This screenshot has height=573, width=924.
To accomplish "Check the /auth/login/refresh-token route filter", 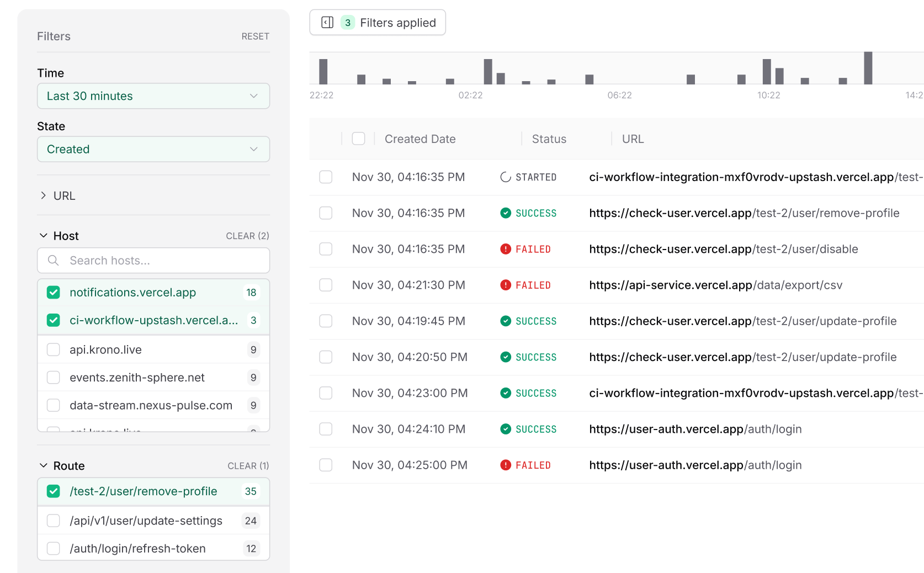I will [x=54, y=549].
